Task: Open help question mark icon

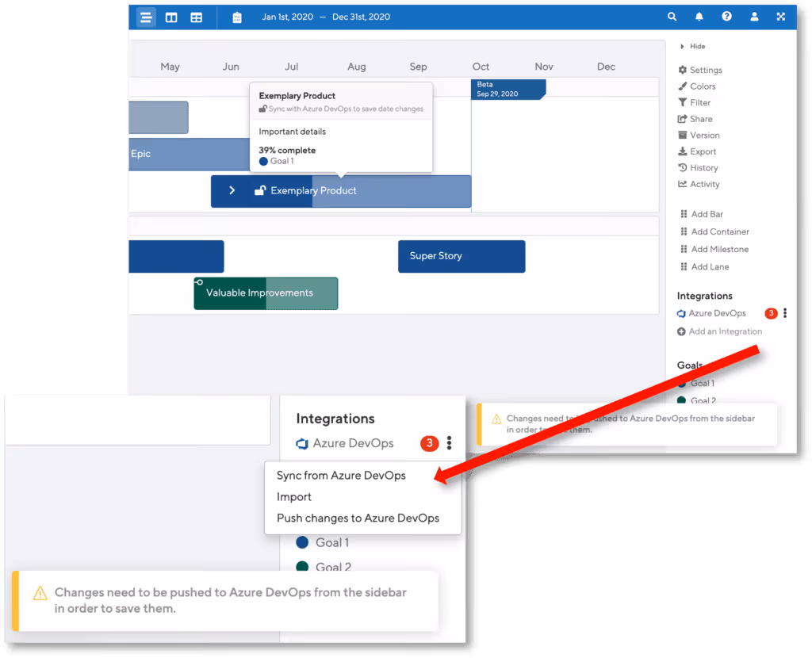Action: tap(726, 17)
